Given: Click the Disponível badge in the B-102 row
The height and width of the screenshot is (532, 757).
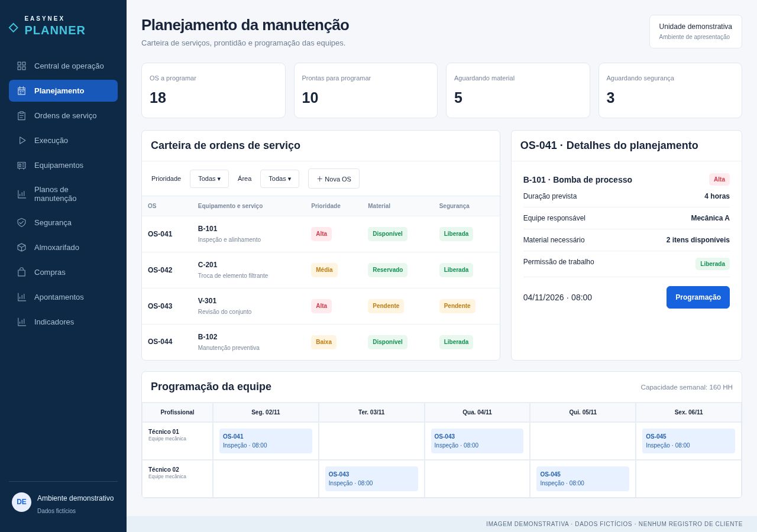Looking at the screenshot, I should (387, 342).
